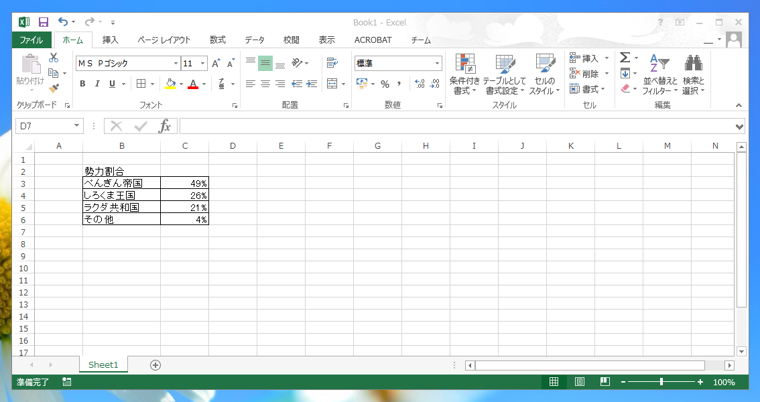760x402 pixels.
Task: Save the workbook with the floppy icon
Action: click(44, 22)
